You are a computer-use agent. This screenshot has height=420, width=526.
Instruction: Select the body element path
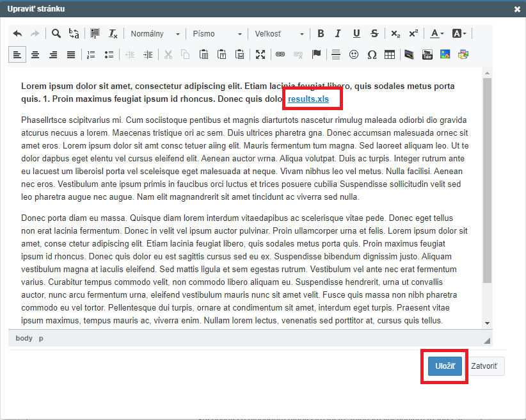point(24,338)
